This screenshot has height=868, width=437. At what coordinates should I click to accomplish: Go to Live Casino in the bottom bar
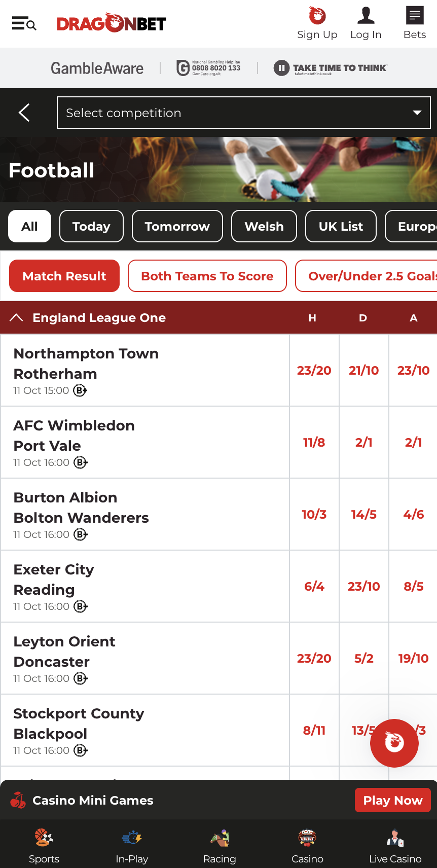pyautogui.click(x=395, y=838)
